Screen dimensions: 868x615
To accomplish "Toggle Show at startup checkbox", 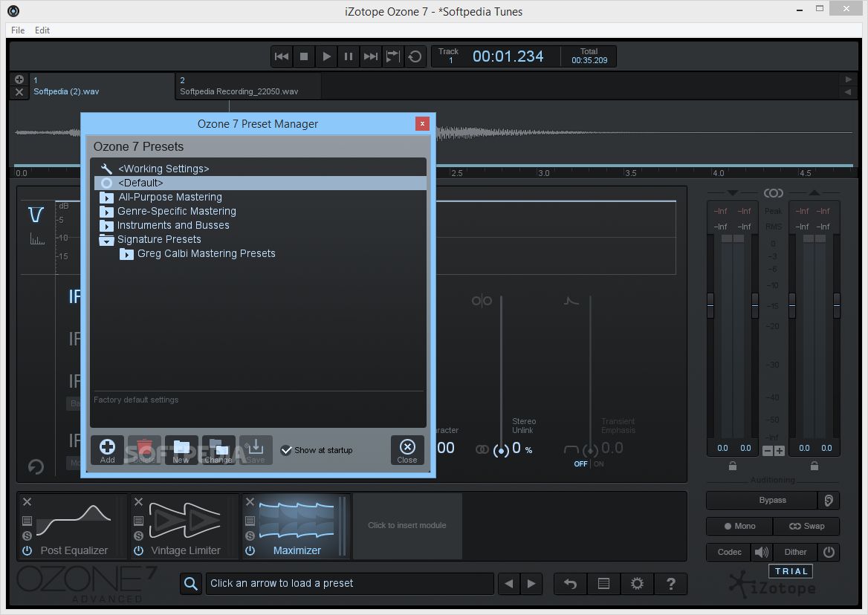I will pos(286,450).
